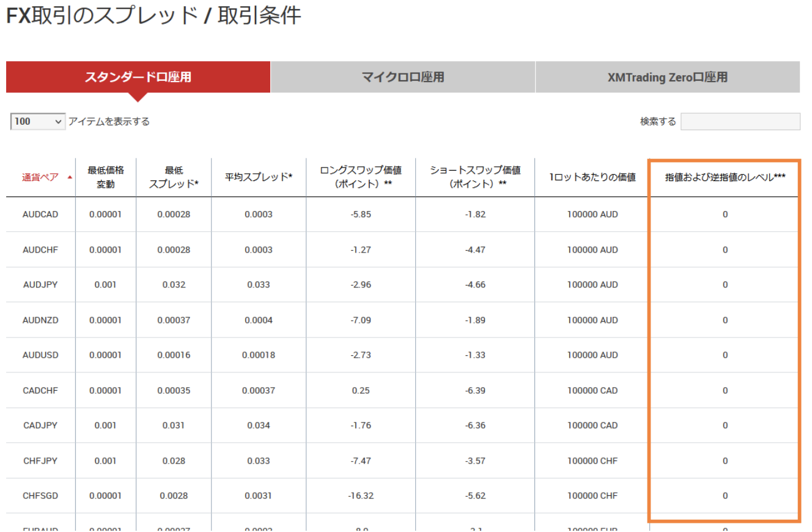Select the CHFJPY currency pair cell
Image resolution: width=812 pixels, height=532 pixels.
[x=40, y=460]
